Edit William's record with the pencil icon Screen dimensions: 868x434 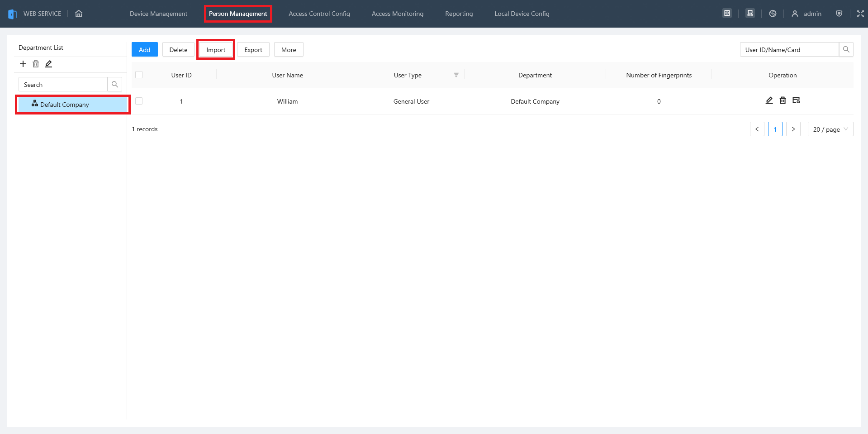point(769,100)
